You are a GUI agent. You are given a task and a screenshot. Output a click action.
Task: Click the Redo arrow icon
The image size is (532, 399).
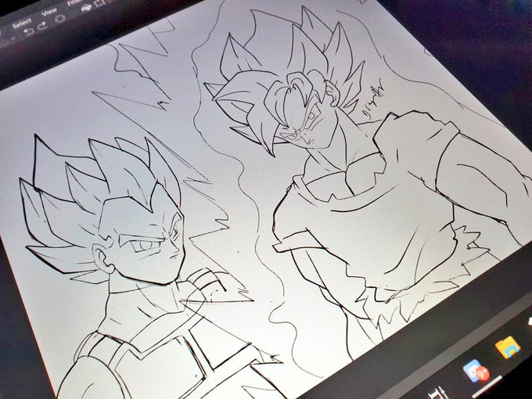pyautogui.click(x=42, y=26)
